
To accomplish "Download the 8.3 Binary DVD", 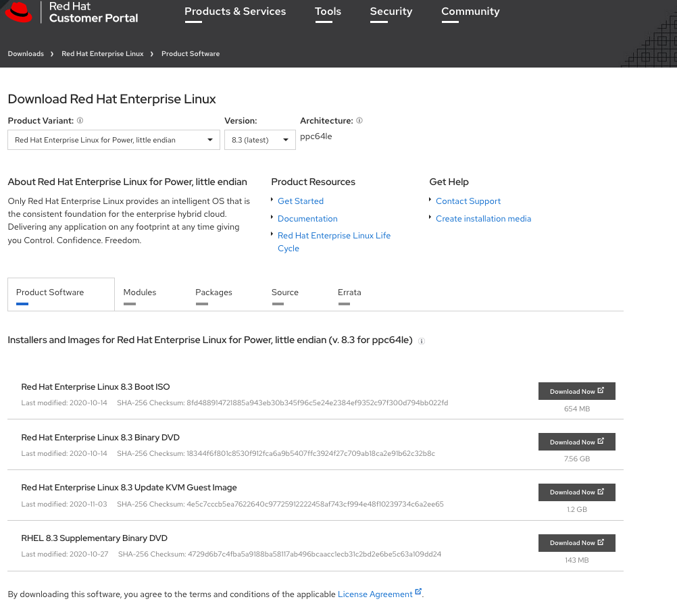I will pos(576,442).
